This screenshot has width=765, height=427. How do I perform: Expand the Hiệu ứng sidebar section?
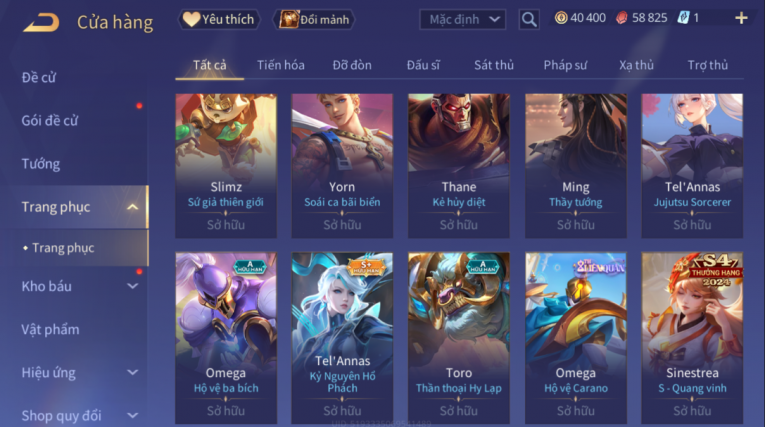click(132, 372)
